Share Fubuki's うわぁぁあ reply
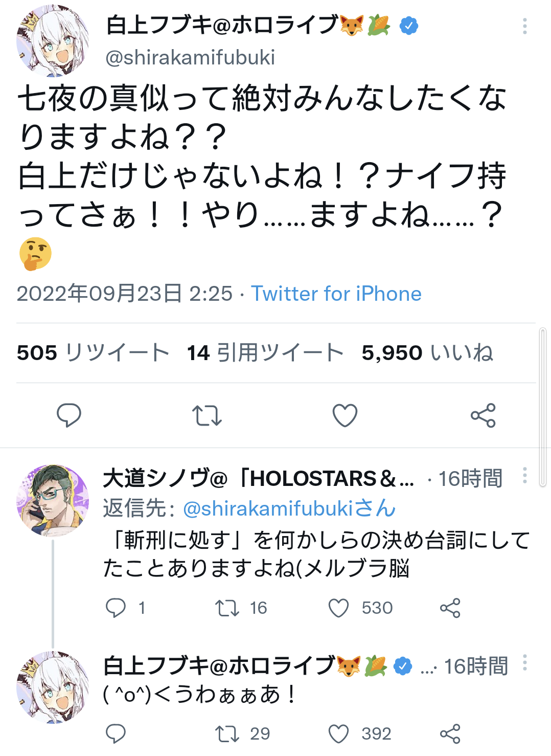Viewport: 551px width, 756px height. (x=450, y=733)
